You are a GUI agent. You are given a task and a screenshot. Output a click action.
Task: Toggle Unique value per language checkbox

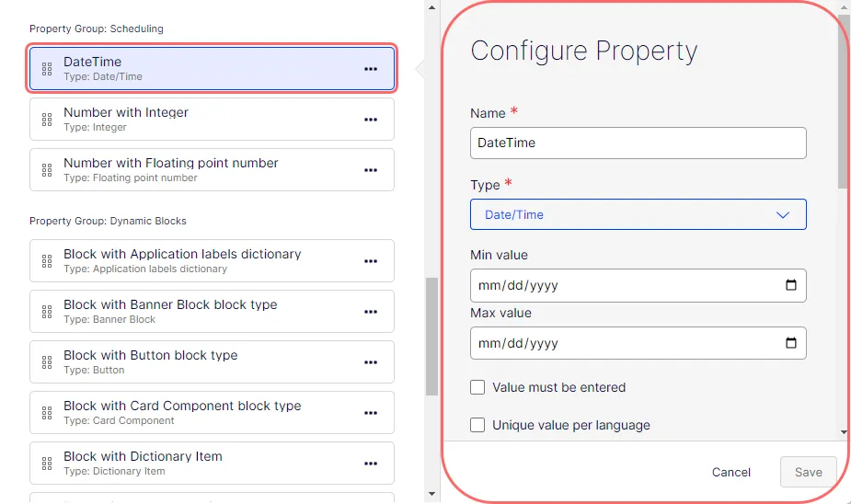[477, 425]
